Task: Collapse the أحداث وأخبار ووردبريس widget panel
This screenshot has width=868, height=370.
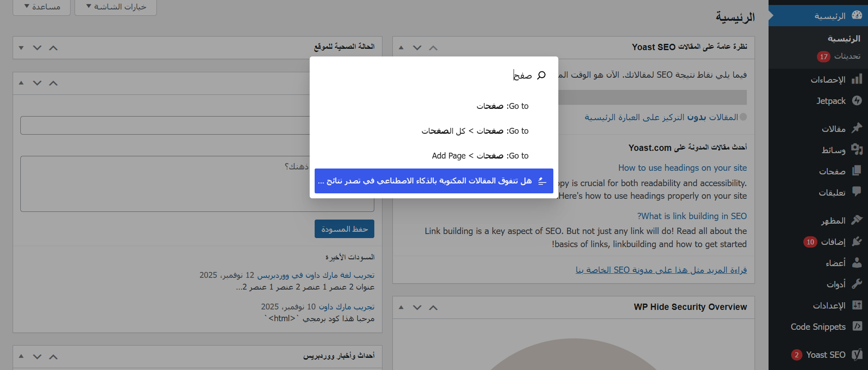Action: (x=21, y=356)
